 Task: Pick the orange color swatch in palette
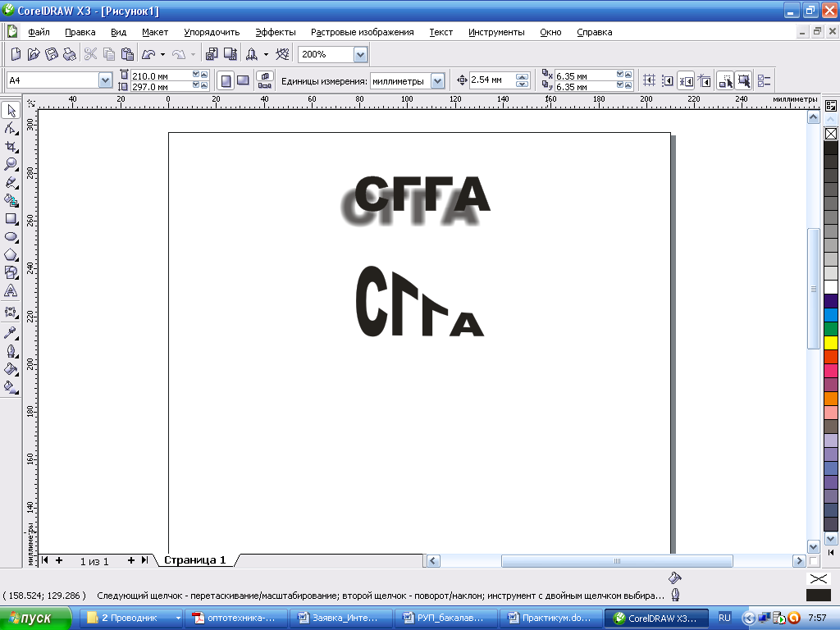pos(831,398)
